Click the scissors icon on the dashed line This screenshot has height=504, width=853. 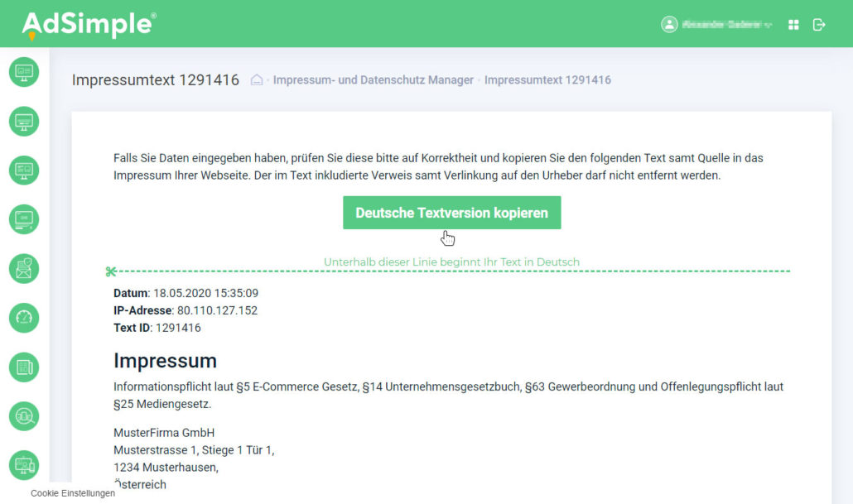coord(113,269)
